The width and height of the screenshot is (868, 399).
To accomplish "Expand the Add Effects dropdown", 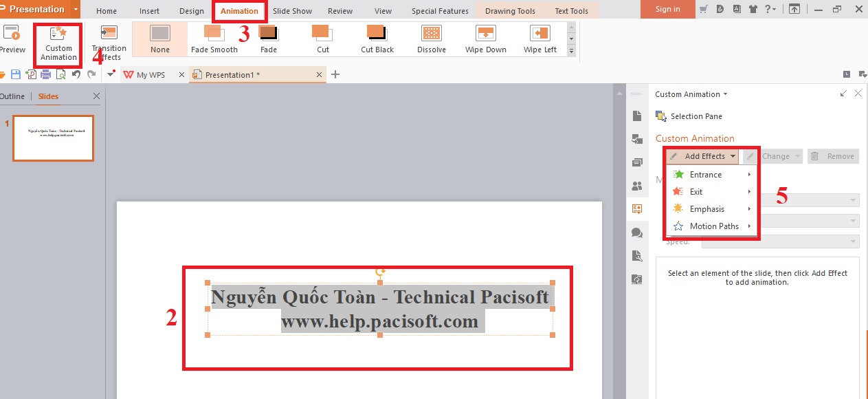I will tap(706, 156).
